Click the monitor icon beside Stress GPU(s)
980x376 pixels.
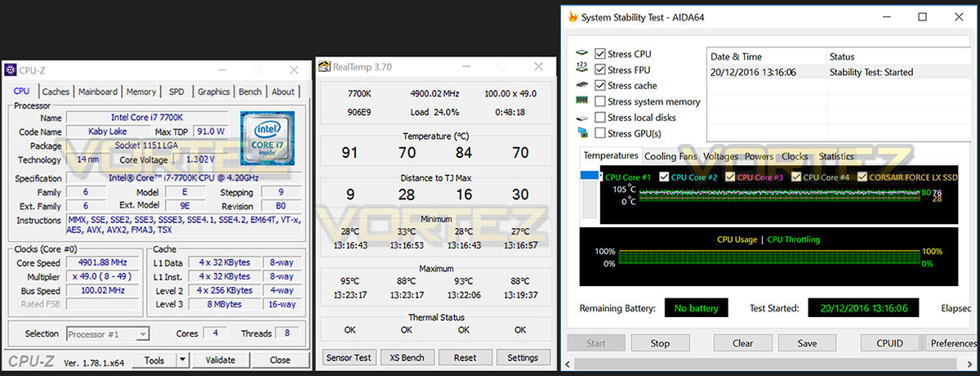582,133
